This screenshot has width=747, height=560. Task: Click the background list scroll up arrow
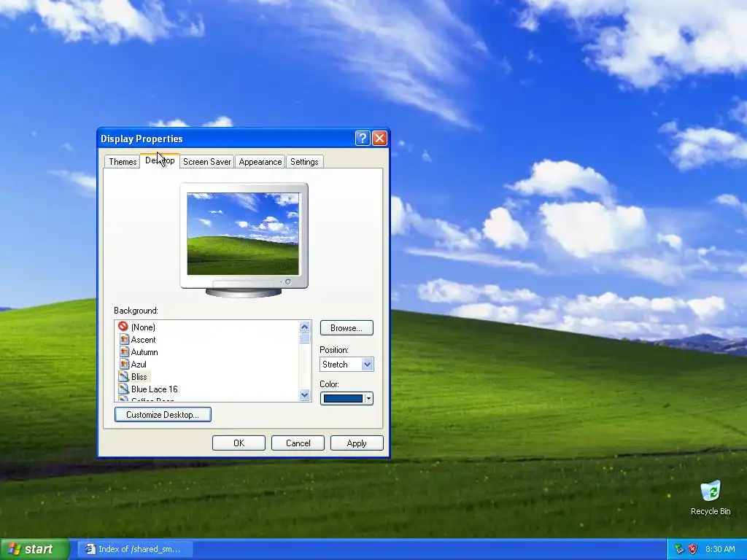point(305,327)
